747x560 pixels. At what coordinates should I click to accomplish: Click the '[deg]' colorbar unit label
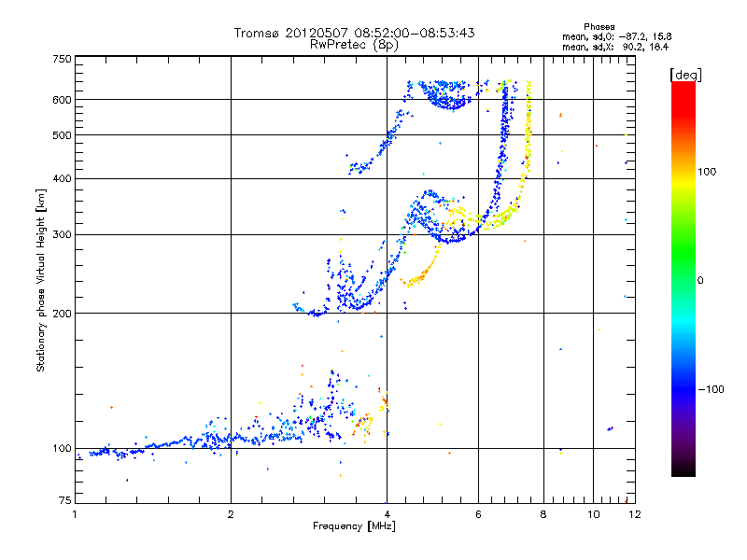(x=685, y=75)
